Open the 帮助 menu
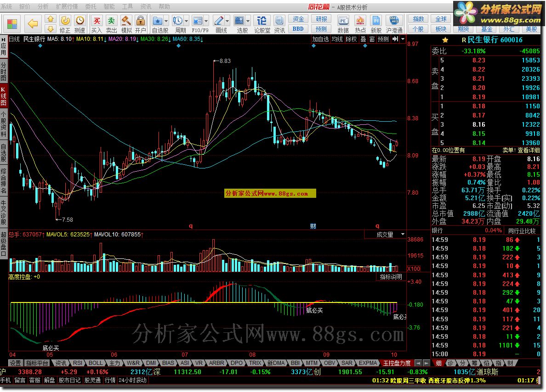Image resolution: width=546 pixels, height=392 pixels. (164, 6)
